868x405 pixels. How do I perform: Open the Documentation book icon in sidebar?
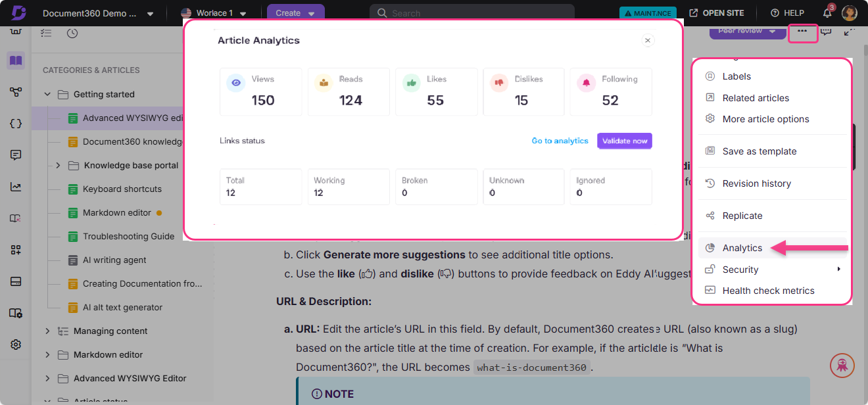tap(16, 60)
